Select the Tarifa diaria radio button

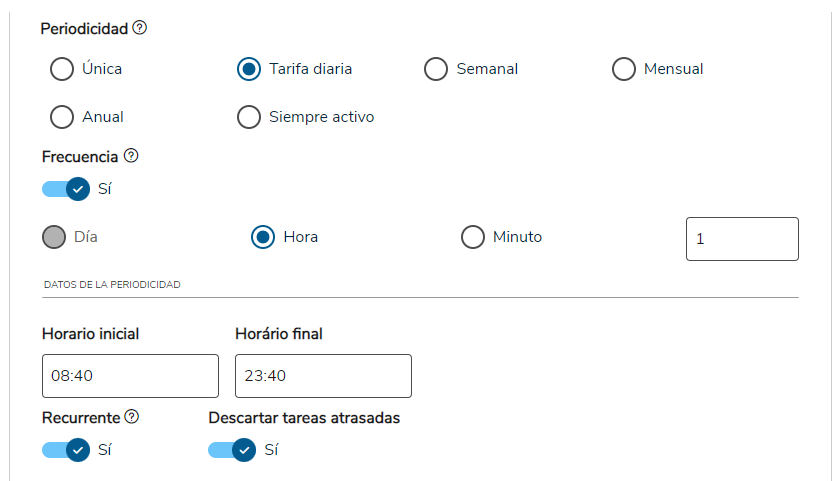pos(249,69)
